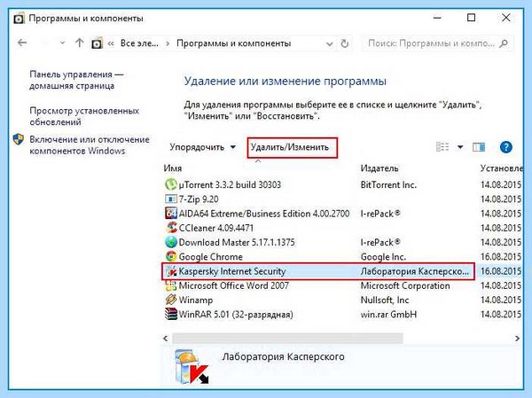The width and height of the screenshot is (532, 398).
Task: Select "WinRAR 5.01 (32-разрядная)" entry
Action: (x=236, y=315)
